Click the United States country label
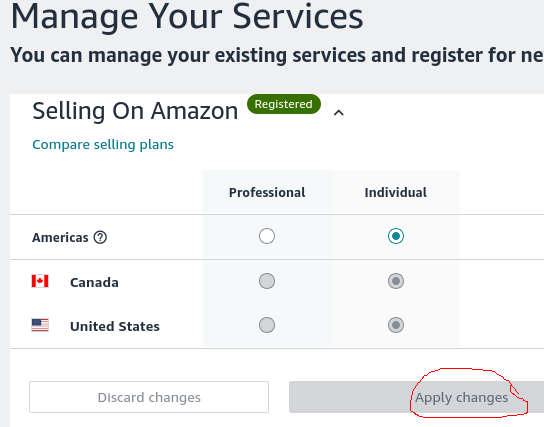 tap(114, 326)
